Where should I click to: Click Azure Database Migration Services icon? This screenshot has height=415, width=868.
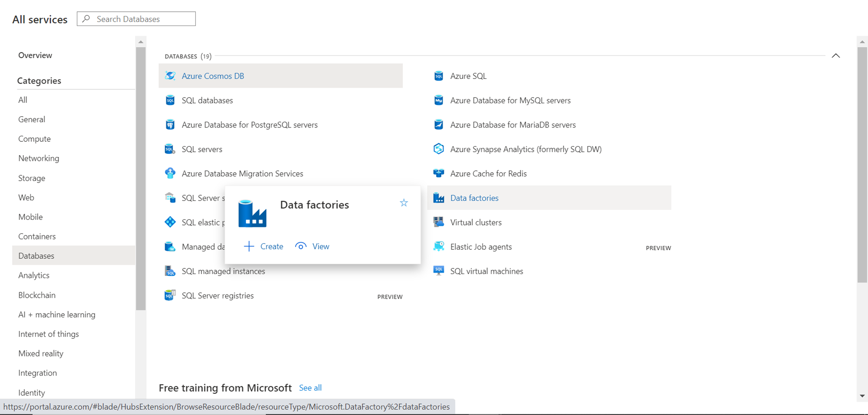coord(170,173)
